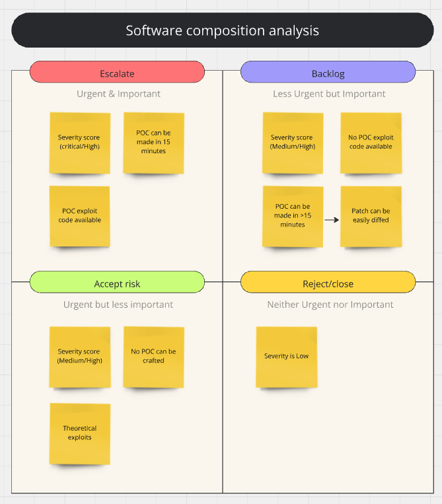
Task: Select the 'Less Urgent but Important' text
Action: click(x=329, y=94)
